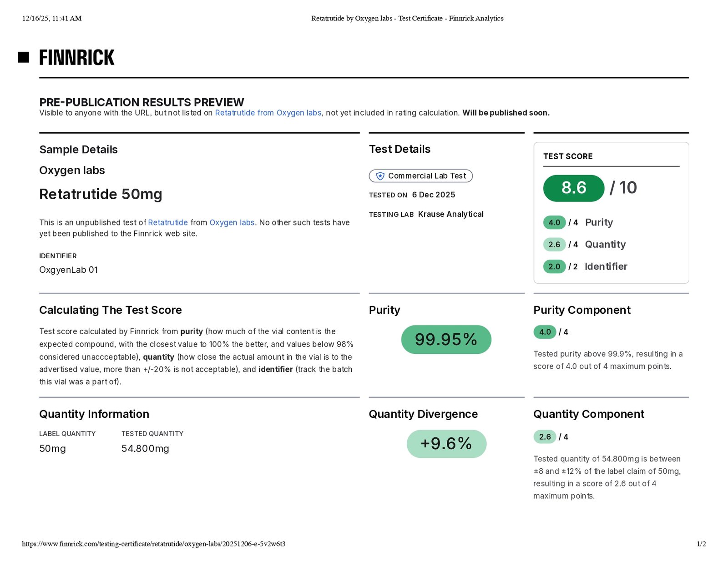Click the +9.6% quantity divergence pill

[446, 444]
